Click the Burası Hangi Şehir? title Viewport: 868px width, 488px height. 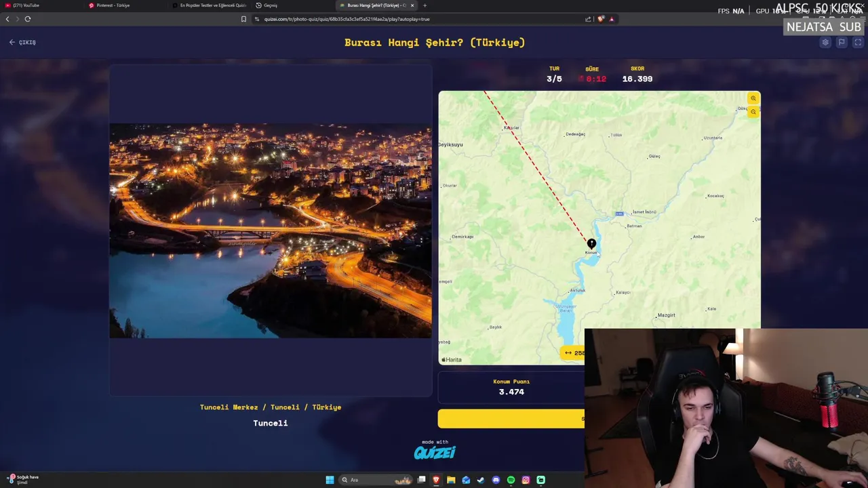click(435, 42)
